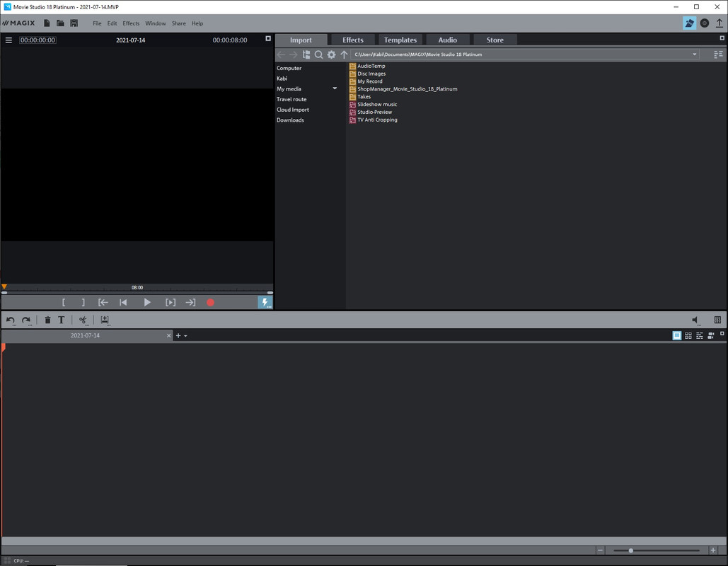Switch to the Templates tab
The height and width of the screenshot is (566, 728).
[x=400, y=40]
